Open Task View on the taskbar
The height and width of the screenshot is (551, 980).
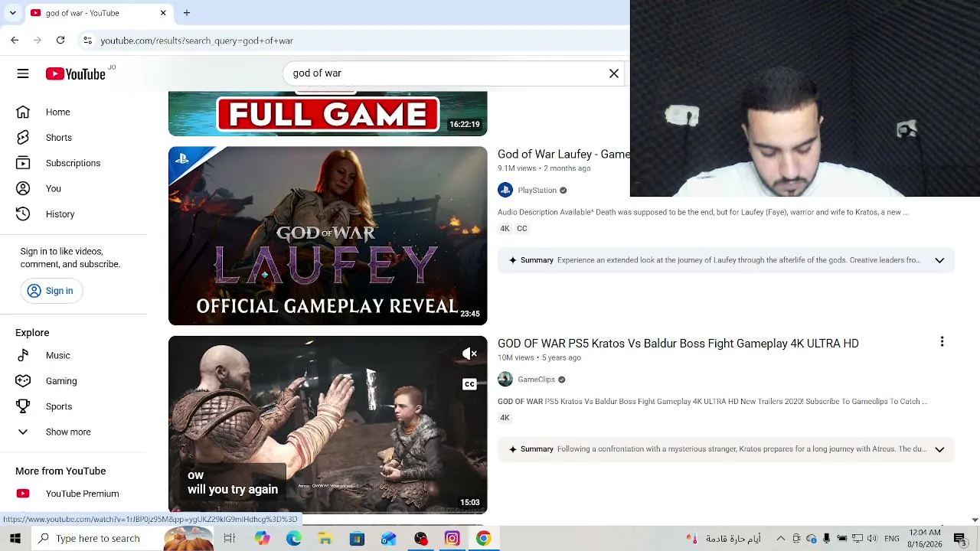click(x=229, y=539)
